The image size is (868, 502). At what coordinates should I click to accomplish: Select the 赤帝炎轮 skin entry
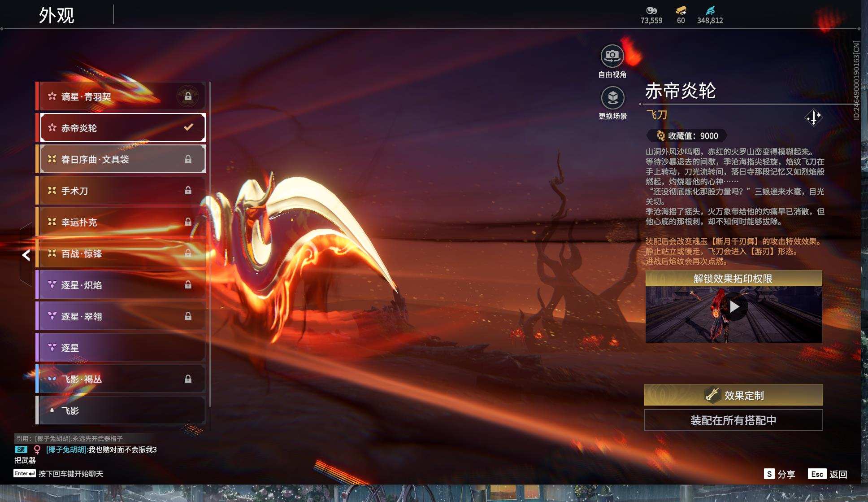(x=121, y=127)
